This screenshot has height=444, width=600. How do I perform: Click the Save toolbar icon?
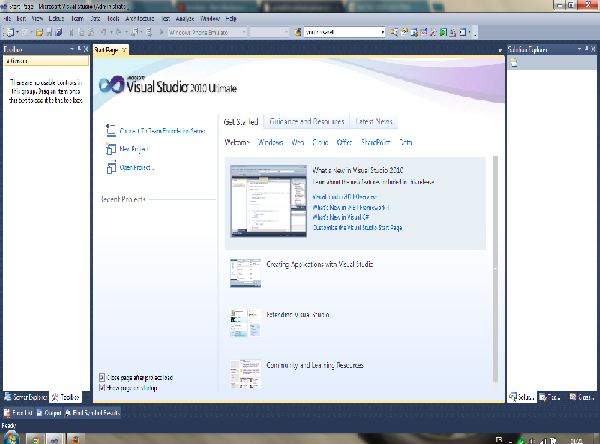[x=49, y=33]
